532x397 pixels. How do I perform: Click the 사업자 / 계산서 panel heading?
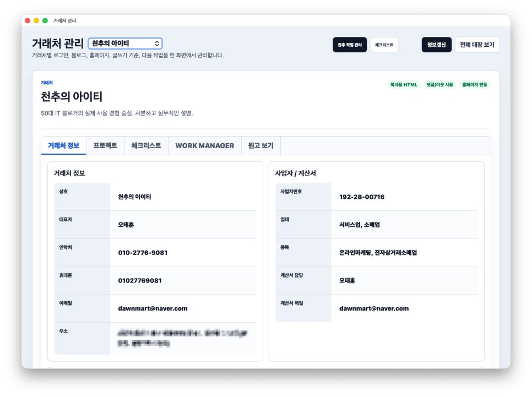295,173
